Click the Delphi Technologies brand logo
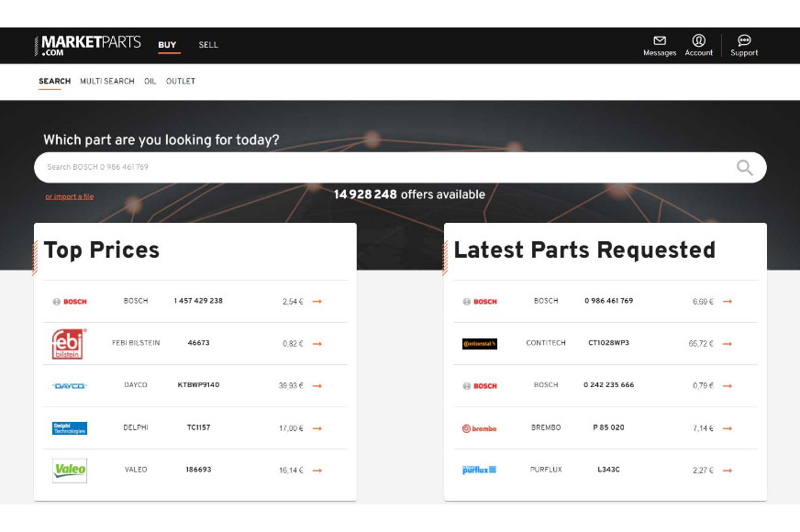 (x=70, y=428)
